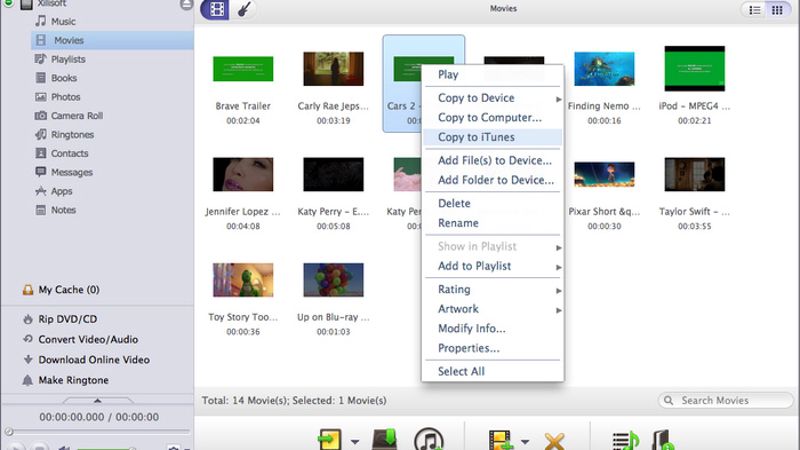Click the playback progress slider
The image size is (800, 450).
97,432
